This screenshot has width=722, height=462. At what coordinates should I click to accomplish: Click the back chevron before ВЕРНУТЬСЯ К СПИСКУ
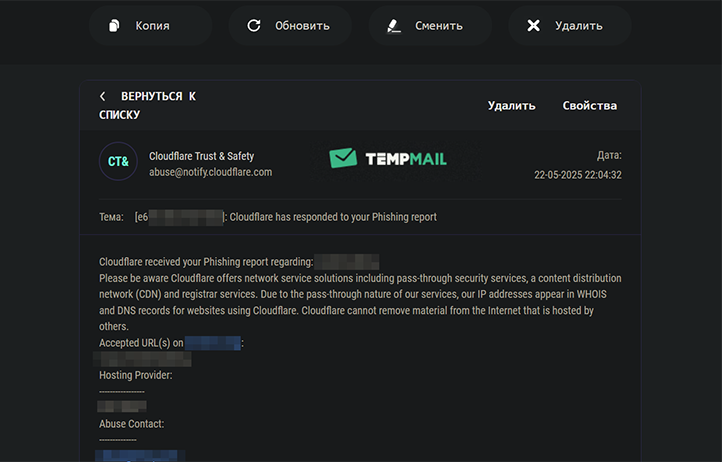click(102, 96)
